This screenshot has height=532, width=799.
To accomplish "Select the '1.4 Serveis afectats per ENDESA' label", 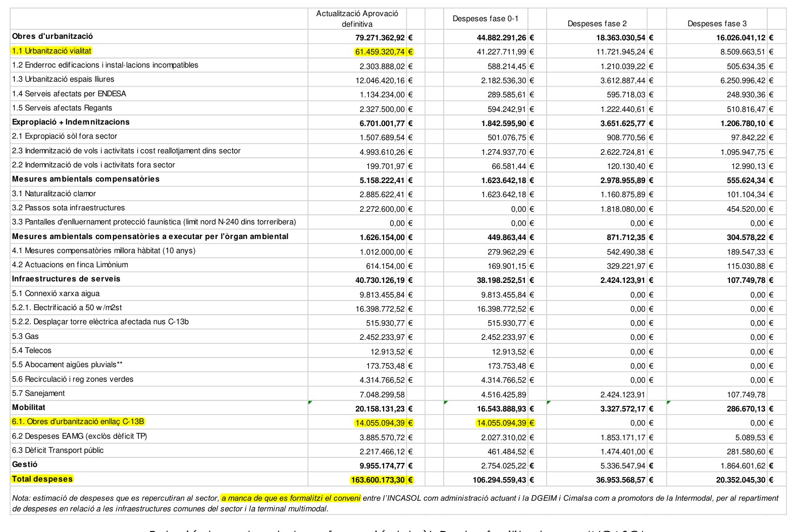I will tap(69, 94).
